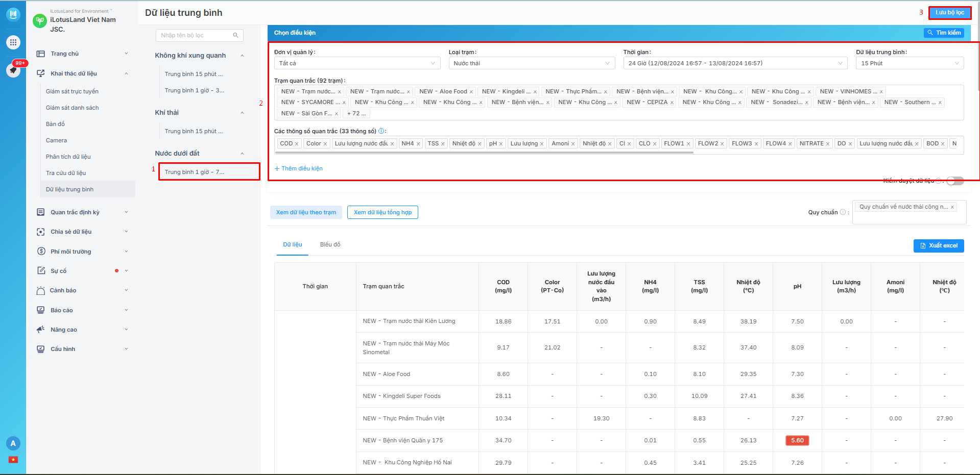Click Xem dữ liệu theo trạm button
Screen dimensions: 980x475
pos(306,212)
